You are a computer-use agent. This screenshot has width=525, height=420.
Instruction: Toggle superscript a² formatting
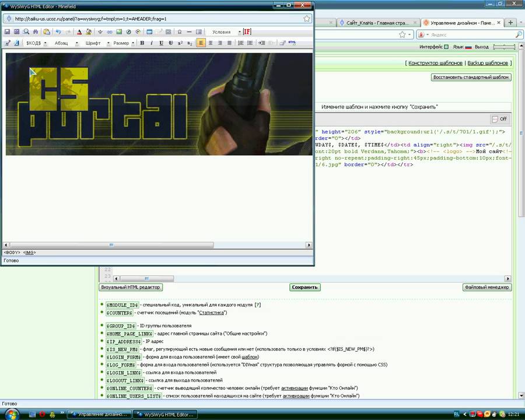(x=180, y=43)
